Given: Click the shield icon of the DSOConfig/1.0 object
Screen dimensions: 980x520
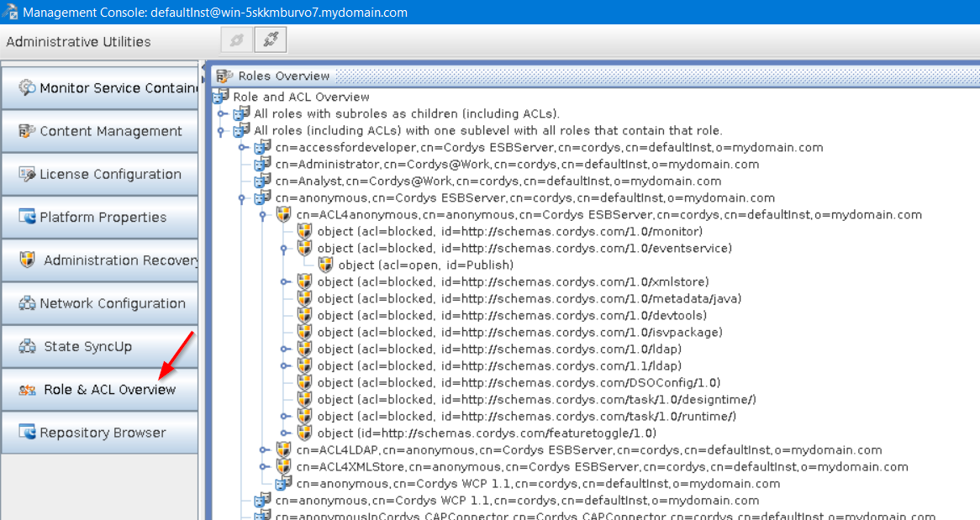Looking at the screenshot, I should [x=304, y=382].
